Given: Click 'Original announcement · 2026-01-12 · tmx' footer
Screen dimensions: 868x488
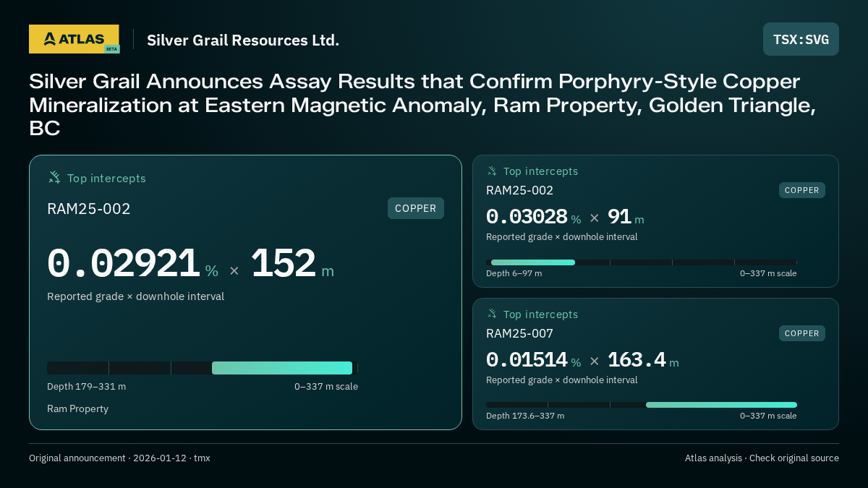Looking at the screenshot, I should 119,458.
